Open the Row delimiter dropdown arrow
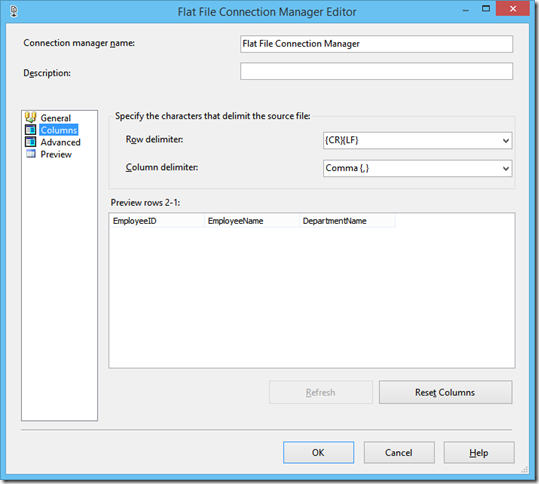539x484 pixels. click(505, 141)
